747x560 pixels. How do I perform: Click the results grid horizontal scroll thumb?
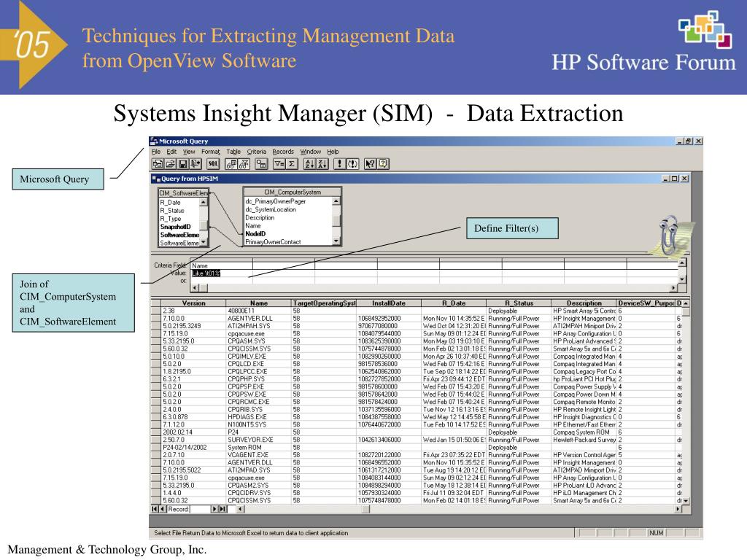pyautogui.click(x=366, y=509)
